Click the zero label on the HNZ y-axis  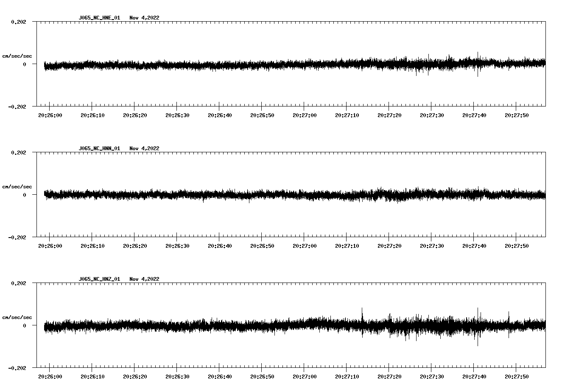[x=25, y=325]
